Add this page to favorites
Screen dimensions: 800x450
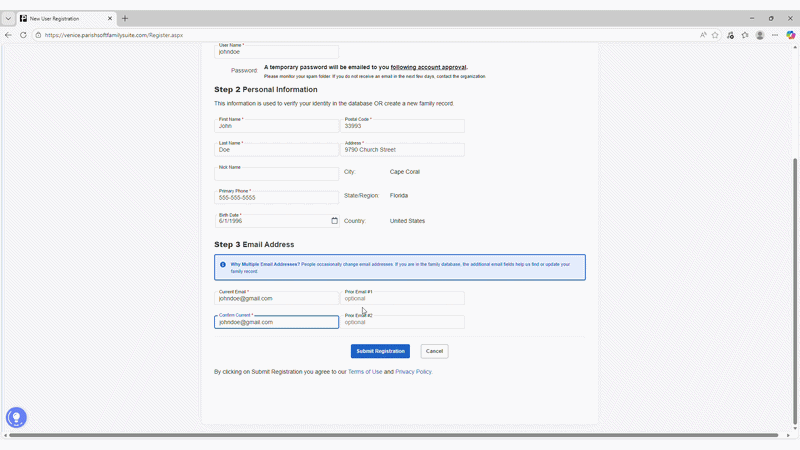click(715, 35)
